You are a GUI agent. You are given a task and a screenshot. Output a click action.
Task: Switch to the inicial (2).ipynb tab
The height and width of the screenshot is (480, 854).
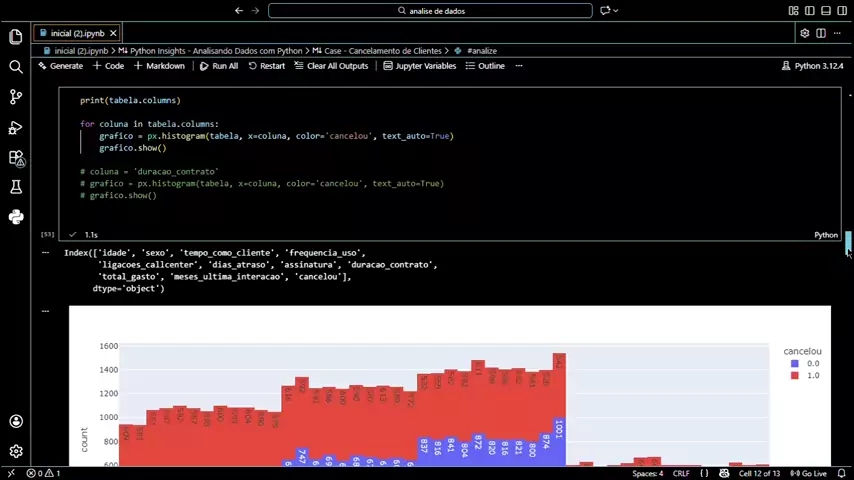pos(78,33)
